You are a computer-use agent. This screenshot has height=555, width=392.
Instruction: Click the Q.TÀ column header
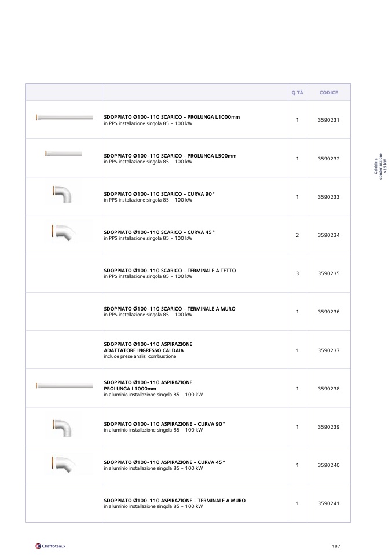pyautogui.click(x=297, y=93)
